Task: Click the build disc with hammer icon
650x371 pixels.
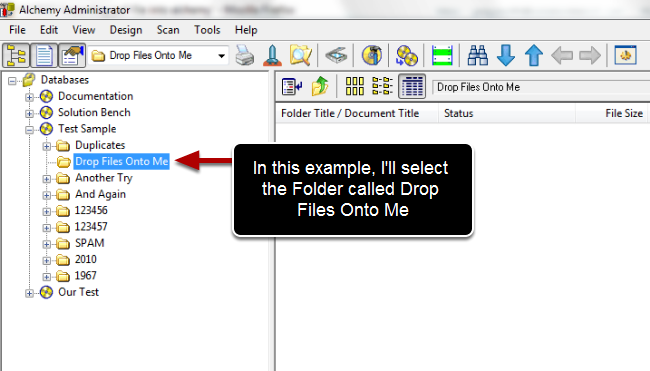Action: (372, 56)
